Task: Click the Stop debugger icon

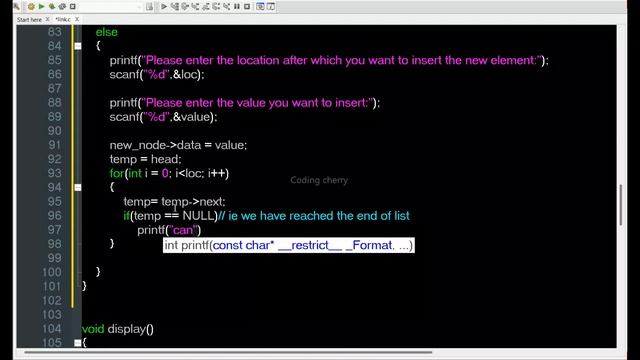Action: pos(247,7)
